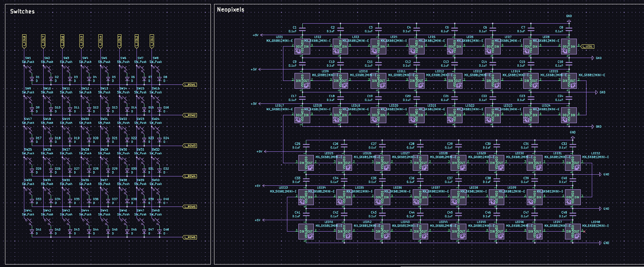Click the L_ROW2 row label

pyautogui.click(x=190, y=115)
